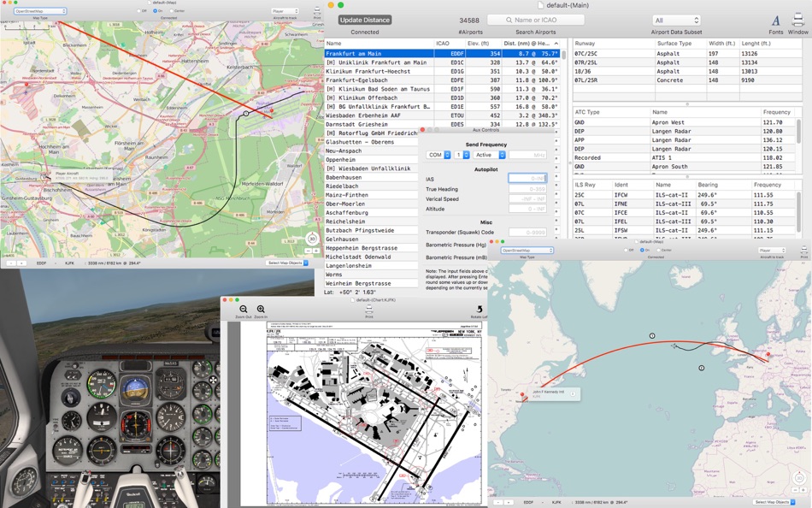Image resolution: width=812 pixels, height=508 pixels.
Task: Select the Wiesbaden Erbenheim AAF row
Action: pyautogui.click(x=442, y=115)
